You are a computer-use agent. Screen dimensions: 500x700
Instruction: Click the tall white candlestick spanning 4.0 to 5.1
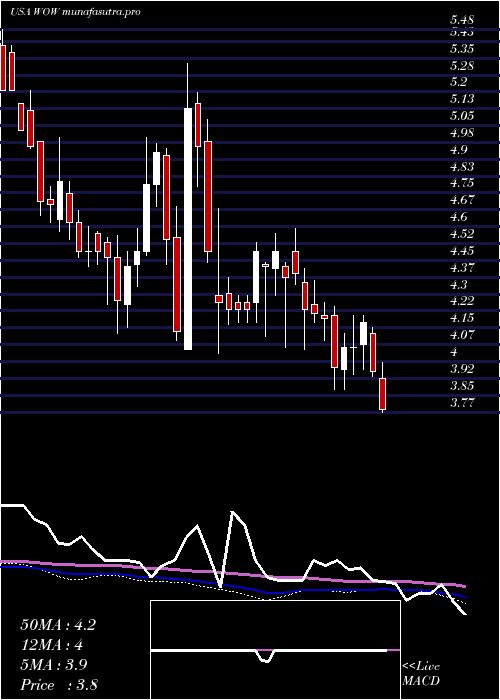pyautogui.click(x=188, y=229)
